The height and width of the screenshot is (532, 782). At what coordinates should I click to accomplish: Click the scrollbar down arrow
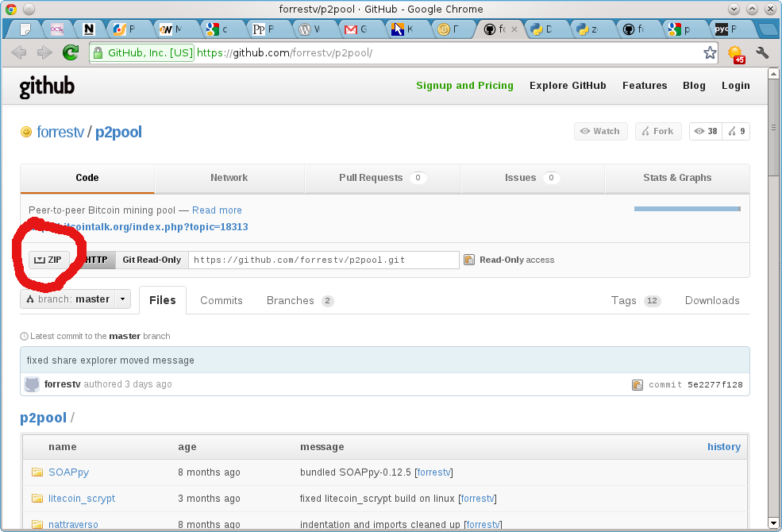click(x=773, y=523)
